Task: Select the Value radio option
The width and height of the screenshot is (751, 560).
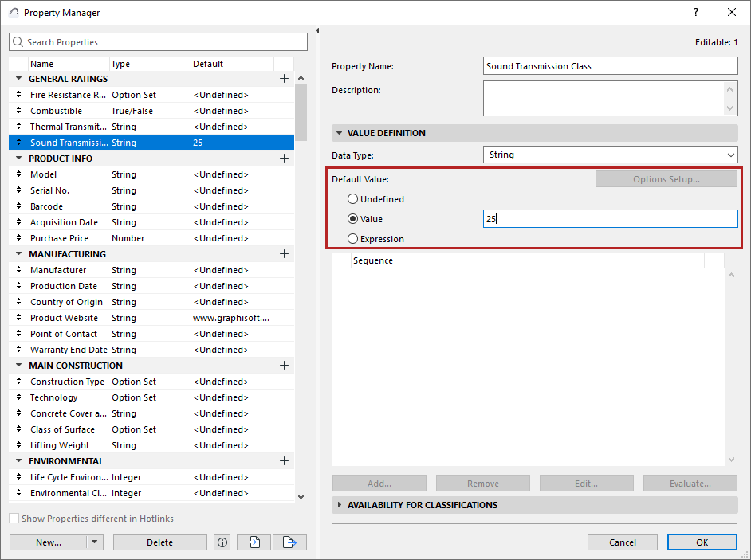Action: 352,219
